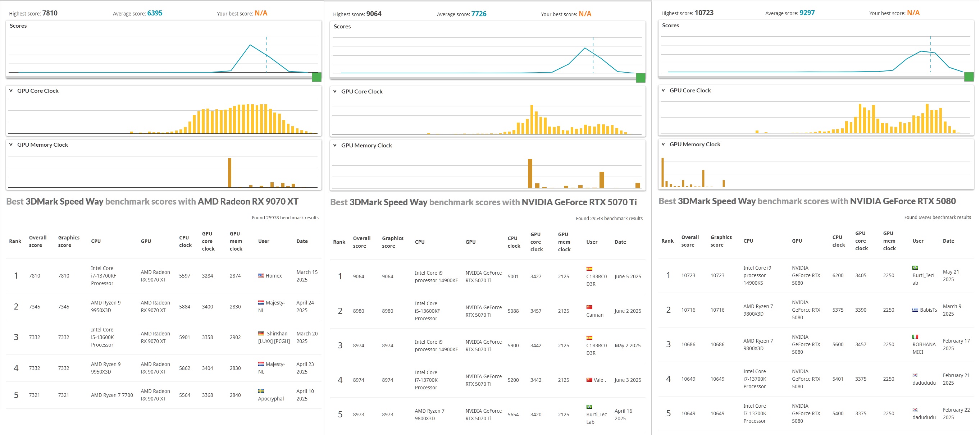Click Brazilian flag in RTX 5080 rank 1 row
This screenshot has height=435, width=980.
click(x=915, y=268)
